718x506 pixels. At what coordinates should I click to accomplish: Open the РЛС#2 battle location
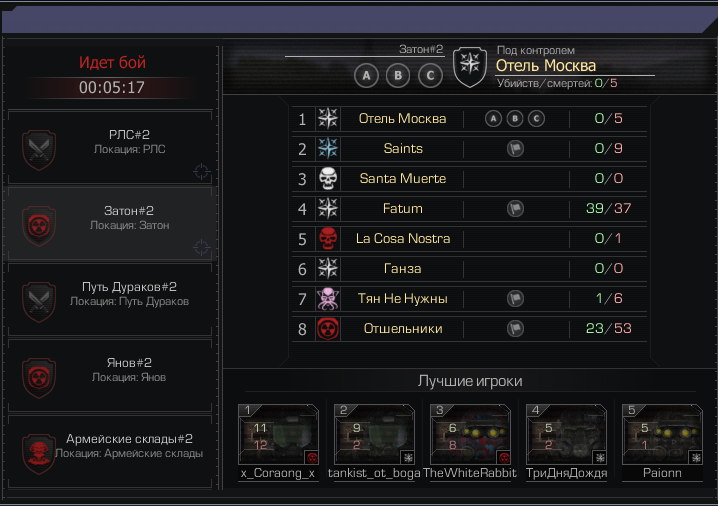[110, 147]
